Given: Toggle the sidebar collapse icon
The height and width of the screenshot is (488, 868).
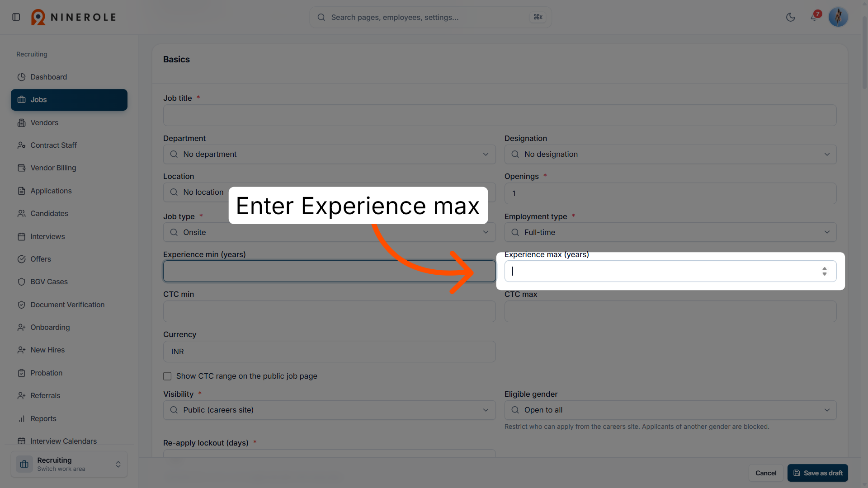Looking at the screenshot, I should click(16, 17).
